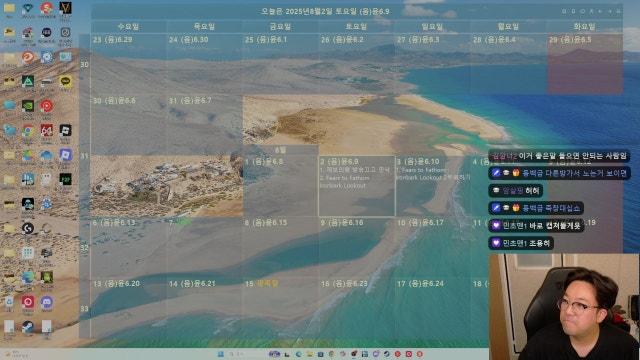Select the August 2 calendar cell

[357, 186]
